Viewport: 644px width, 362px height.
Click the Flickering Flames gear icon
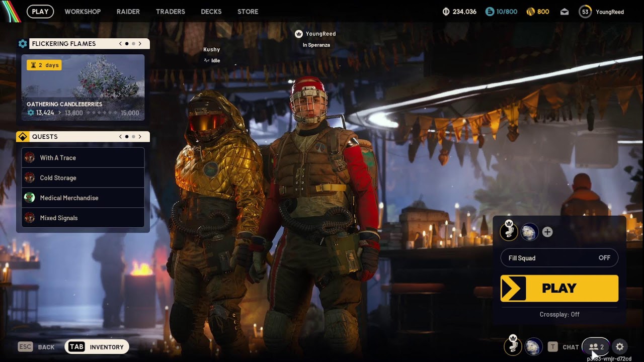pyautogui.click(x=23, y=44)
